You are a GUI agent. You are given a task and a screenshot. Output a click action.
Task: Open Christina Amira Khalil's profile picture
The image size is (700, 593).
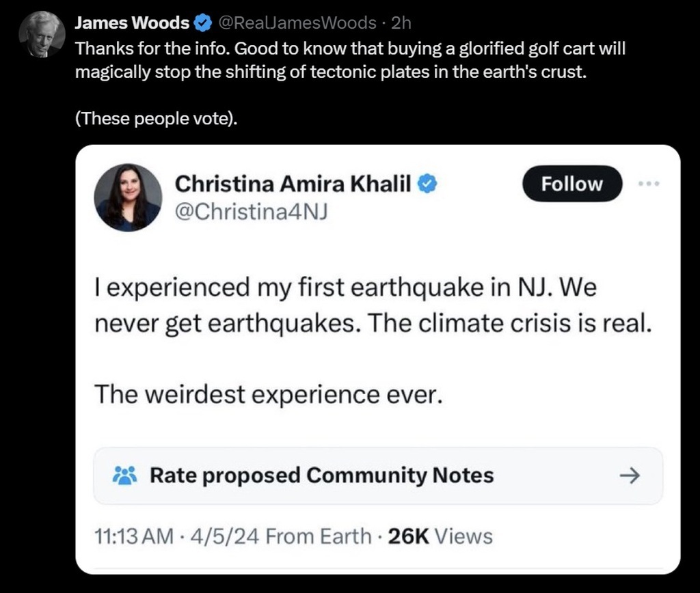tap(128, 197)
